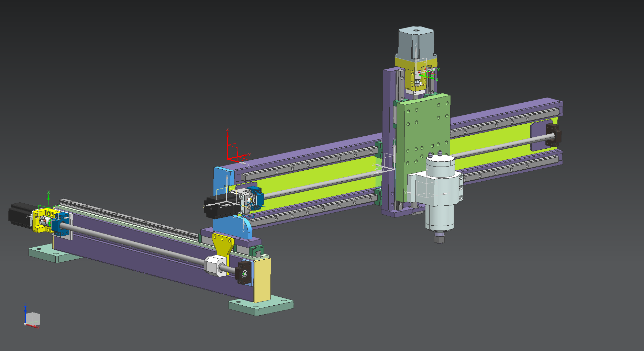The image size is (644, 351).
Task: Select the black stepper motor at far left
Action: 21,215
